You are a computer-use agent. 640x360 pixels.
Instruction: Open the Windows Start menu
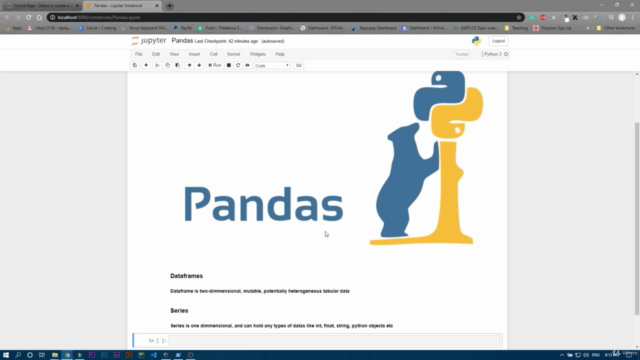[x=6, y=355]
